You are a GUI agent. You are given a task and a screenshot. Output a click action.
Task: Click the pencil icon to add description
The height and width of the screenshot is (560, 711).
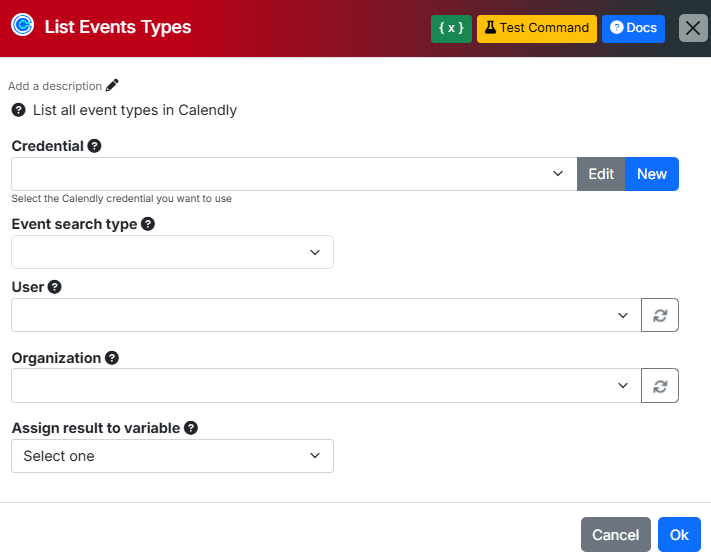tap(112, 86)
